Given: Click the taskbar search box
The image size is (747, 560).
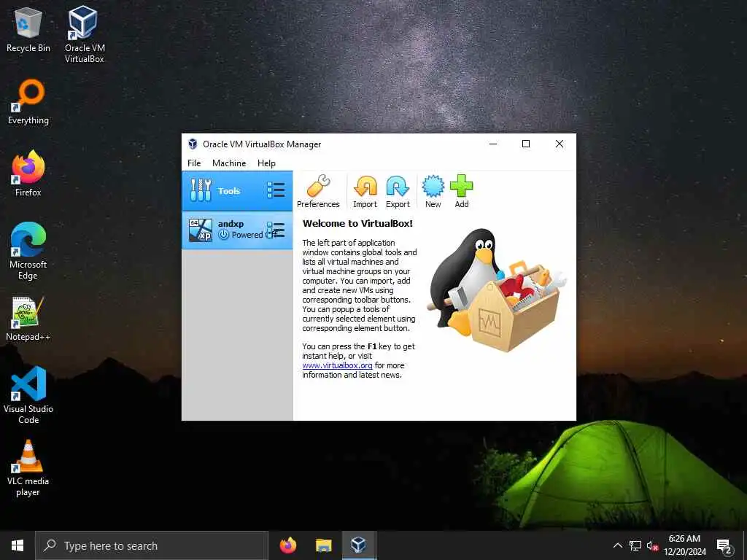Looking at the screenshot, I should point(152,545).
